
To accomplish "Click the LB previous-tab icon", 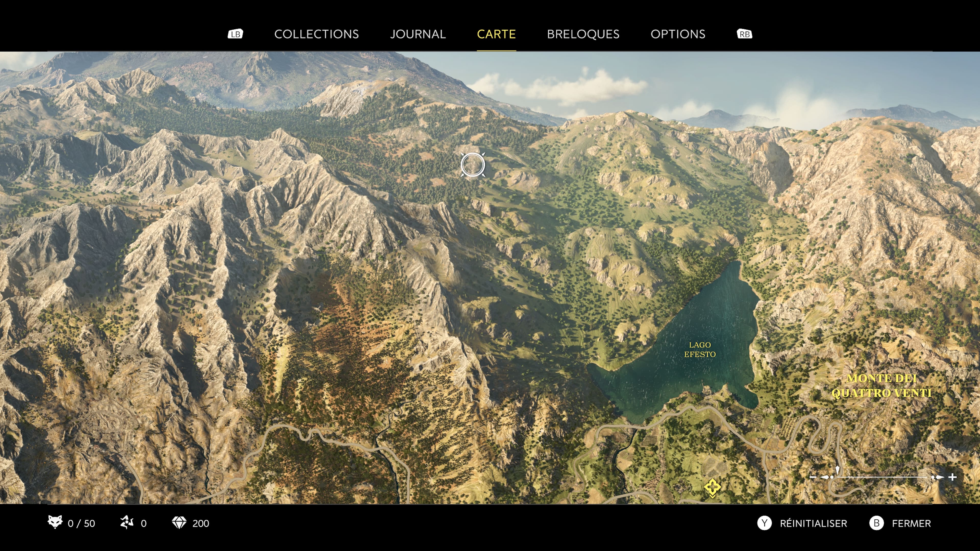I will (236, 34).
